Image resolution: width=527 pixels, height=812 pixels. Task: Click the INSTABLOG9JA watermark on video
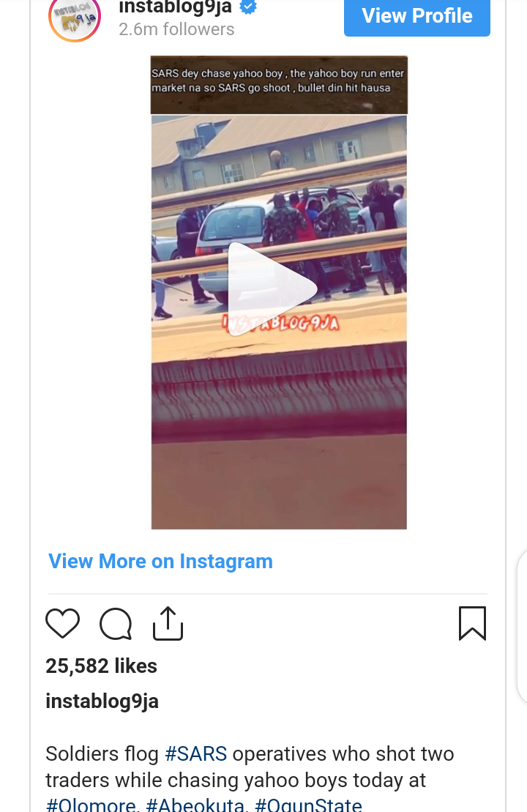click(281, 323)
